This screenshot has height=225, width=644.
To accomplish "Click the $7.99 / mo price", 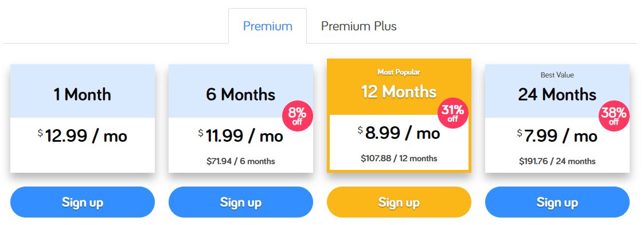I will (x=557, y=135).
